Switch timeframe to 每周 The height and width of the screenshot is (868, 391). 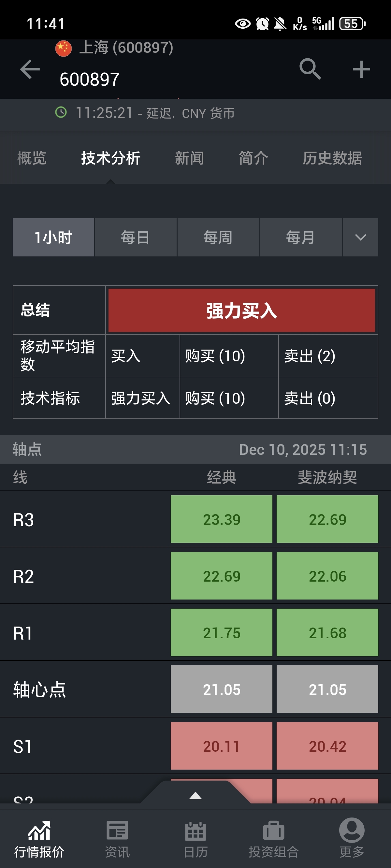(x=218, y=238)
